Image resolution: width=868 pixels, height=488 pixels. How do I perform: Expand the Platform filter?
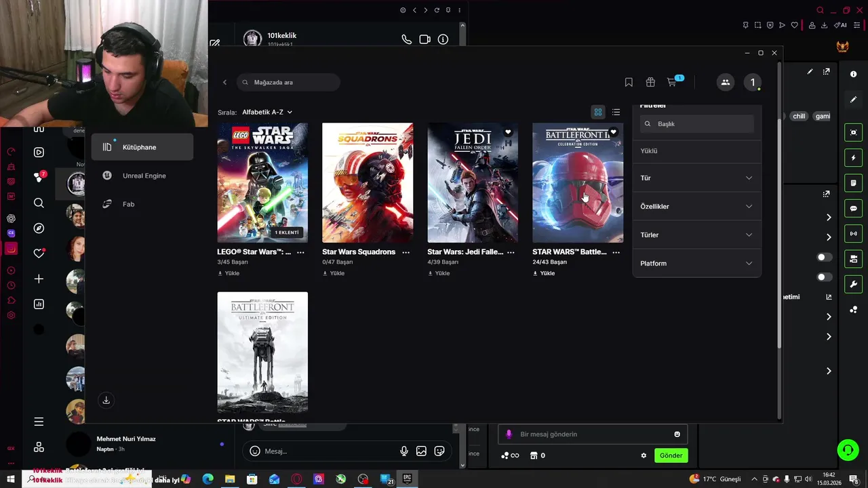[696, 263]
